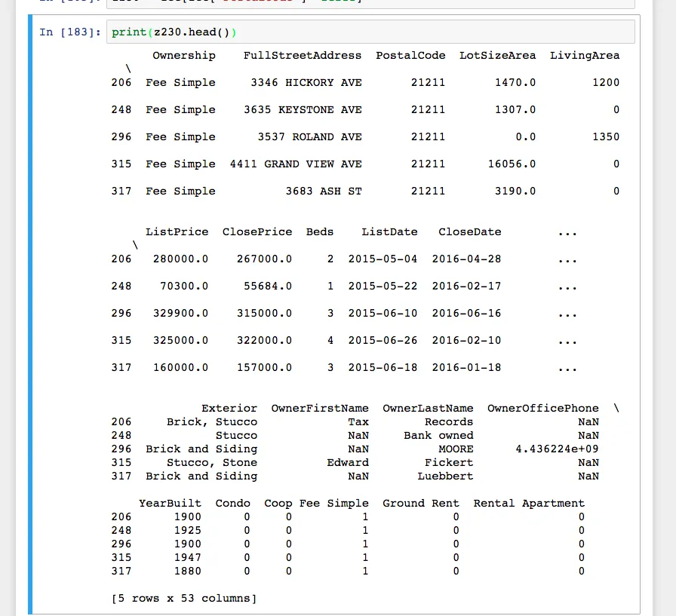Click the ClosePrice value 157000.0

[264, 367]
